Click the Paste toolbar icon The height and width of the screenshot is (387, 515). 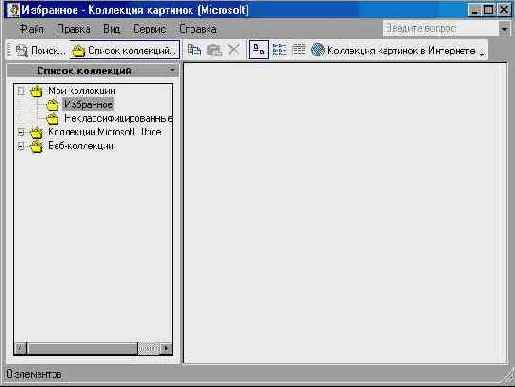click(x=214, y=50)
